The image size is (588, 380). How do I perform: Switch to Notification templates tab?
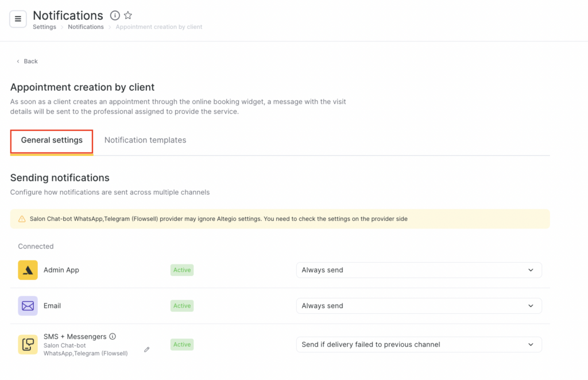click(145, 140)
